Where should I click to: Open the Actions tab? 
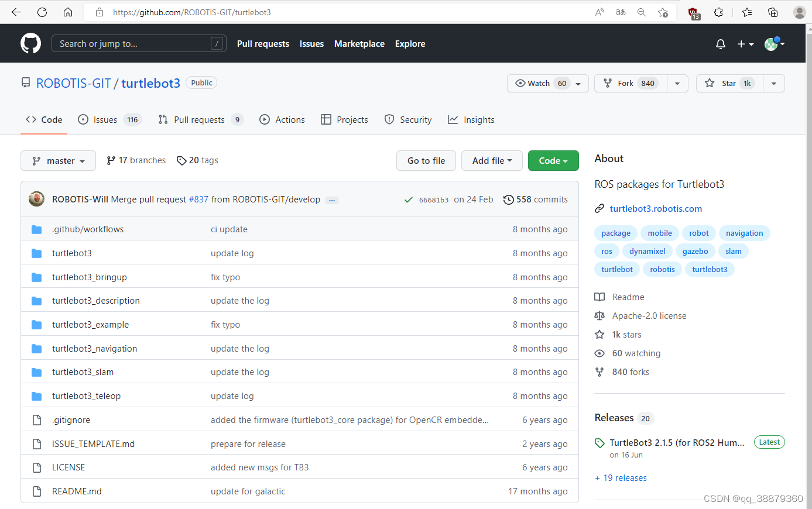[282, 119]
